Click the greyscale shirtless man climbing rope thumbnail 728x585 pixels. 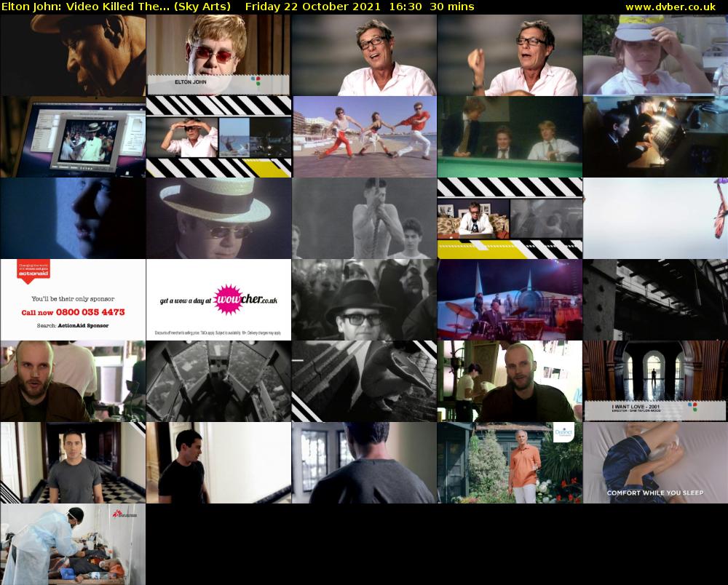pos(364,218)
